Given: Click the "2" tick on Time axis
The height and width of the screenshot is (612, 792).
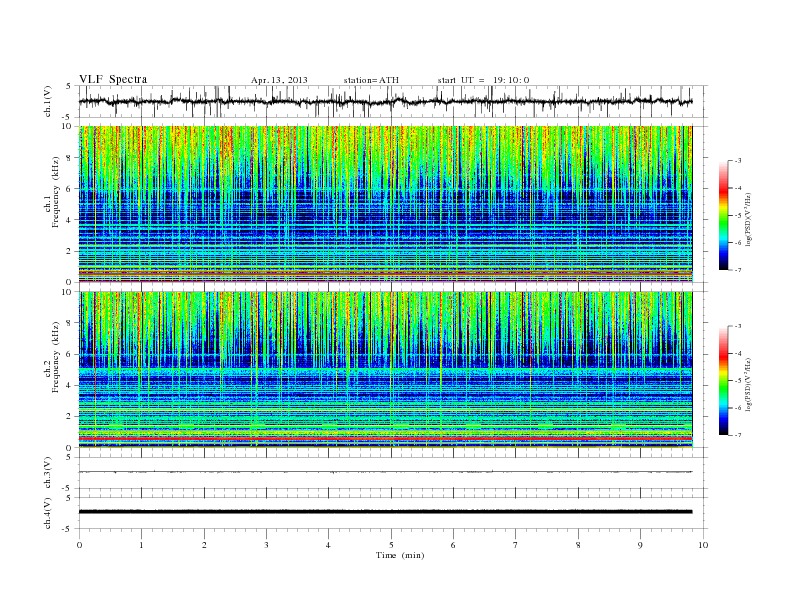Looking at the screenshot, I should pyautogui.click(x=204, y=545).
